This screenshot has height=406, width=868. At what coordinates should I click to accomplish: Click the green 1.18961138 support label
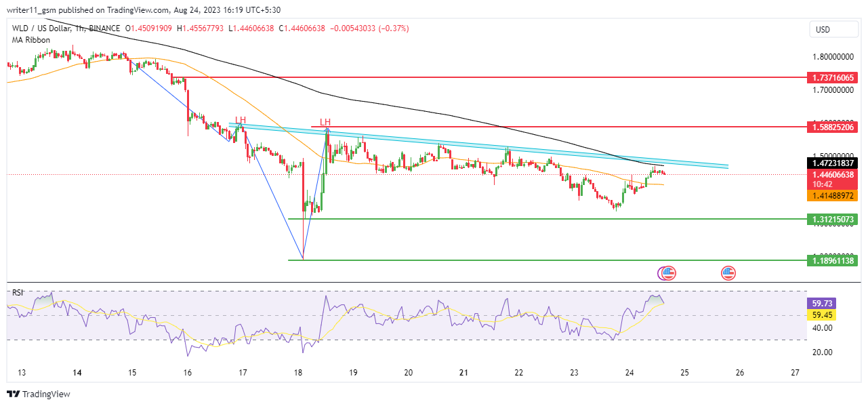tap(833, 260)
